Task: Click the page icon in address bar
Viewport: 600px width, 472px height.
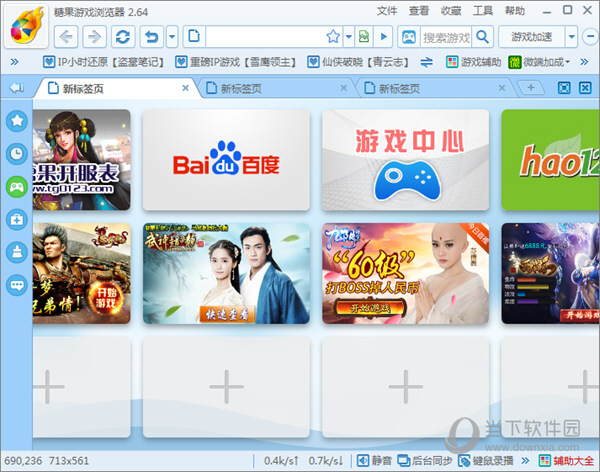Action: [194, 36]
